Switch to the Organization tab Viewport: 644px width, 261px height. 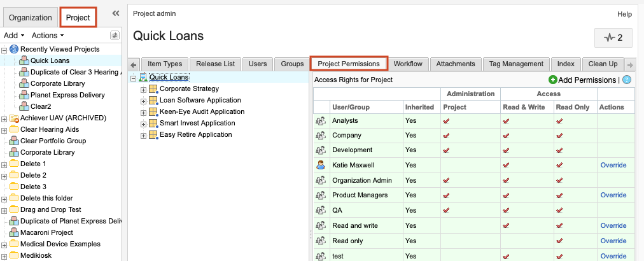(30, 17)
